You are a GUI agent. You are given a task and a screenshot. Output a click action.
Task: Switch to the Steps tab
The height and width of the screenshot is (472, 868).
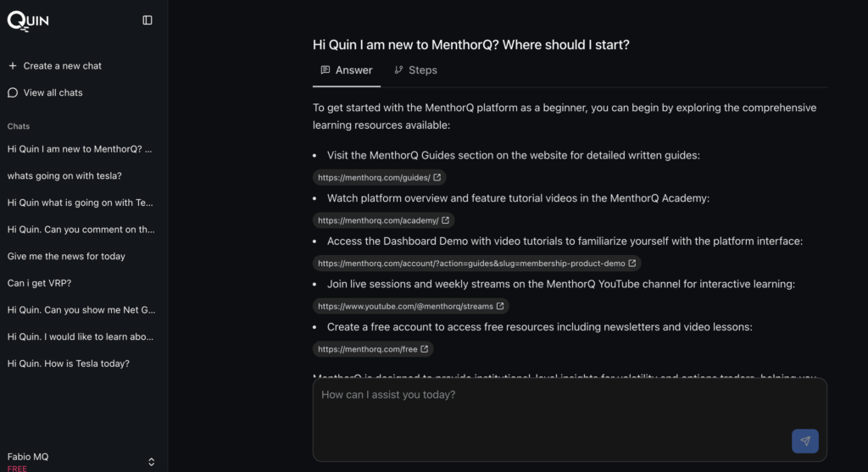pos(415,70)
